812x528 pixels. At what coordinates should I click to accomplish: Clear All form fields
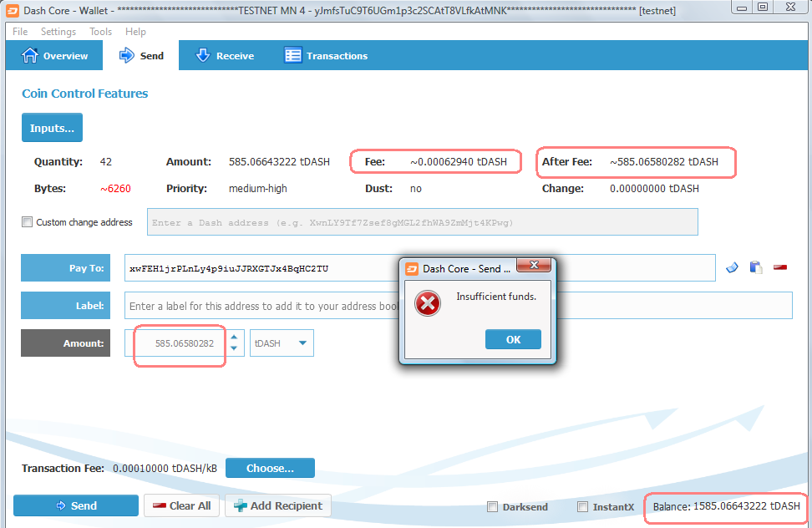(x=182, y=505)
